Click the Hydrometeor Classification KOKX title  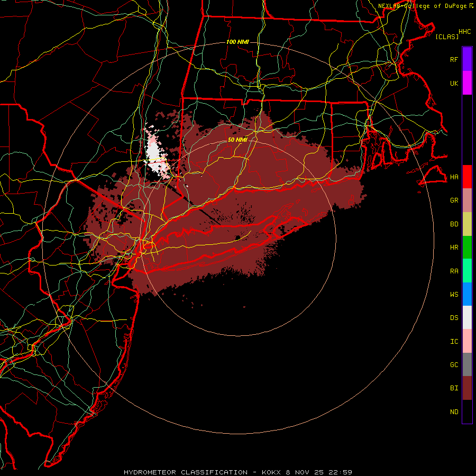[x=237, y=472]
